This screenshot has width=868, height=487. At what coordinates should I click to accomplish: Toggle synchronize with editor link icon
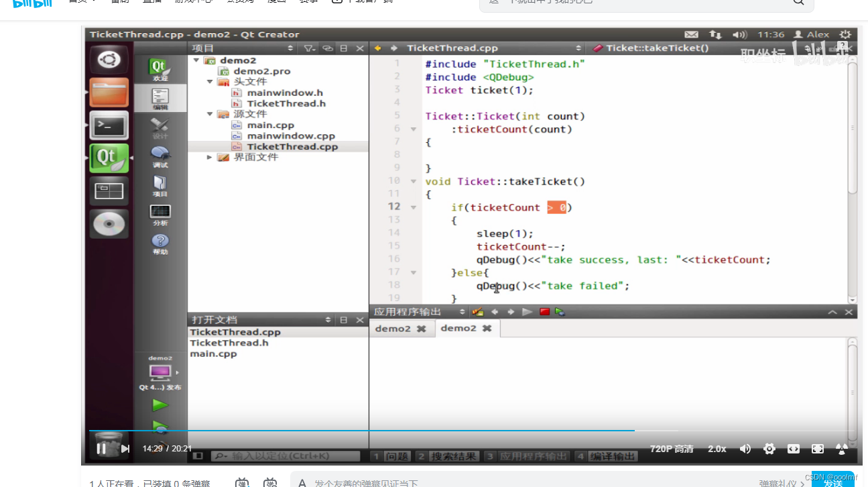[x=327, y=48]
